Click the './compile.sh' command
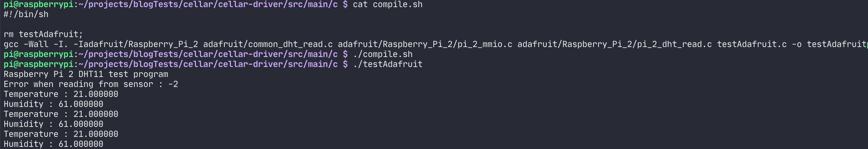868x149 pixels. pos(383,55)
